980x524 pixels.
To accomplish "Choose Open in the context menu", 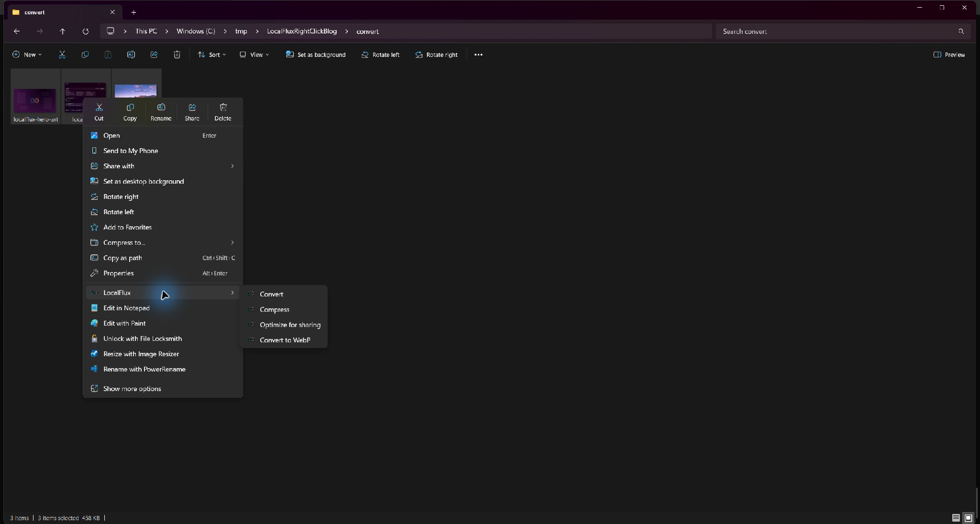I will (x=163, y=135).
